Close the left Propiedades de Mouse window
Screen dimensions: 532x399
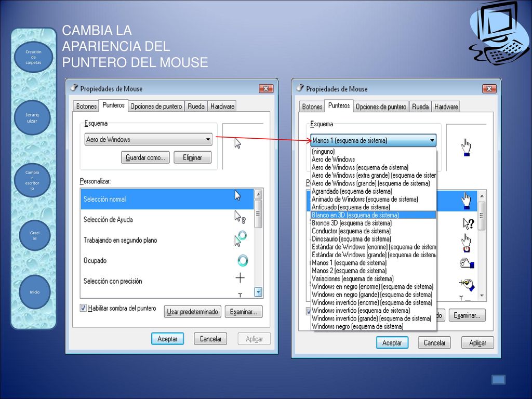pyautogui.click(x=266, y=88)
